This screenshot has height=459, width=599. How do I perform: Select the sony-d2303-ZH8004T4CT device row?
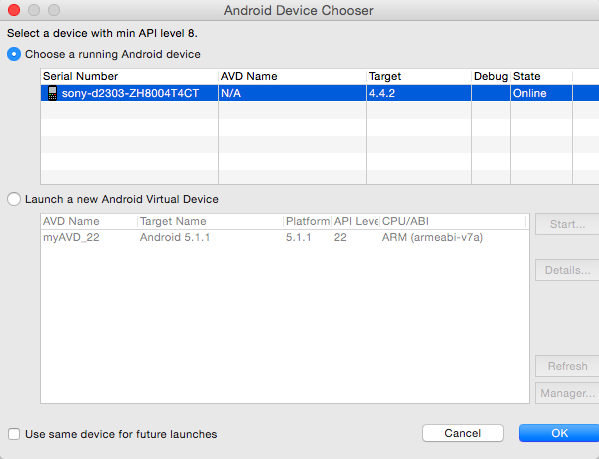(320, 93)
